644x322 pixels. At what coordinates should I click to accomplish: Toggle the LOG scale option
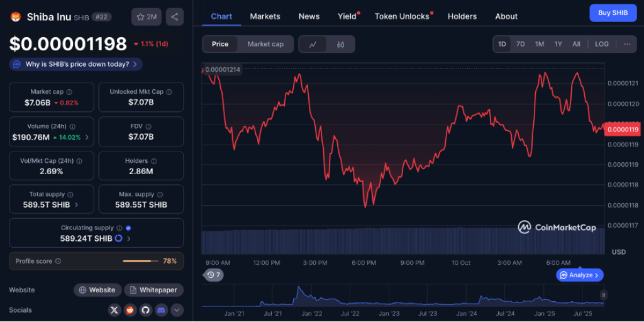(x=602, y=44)
